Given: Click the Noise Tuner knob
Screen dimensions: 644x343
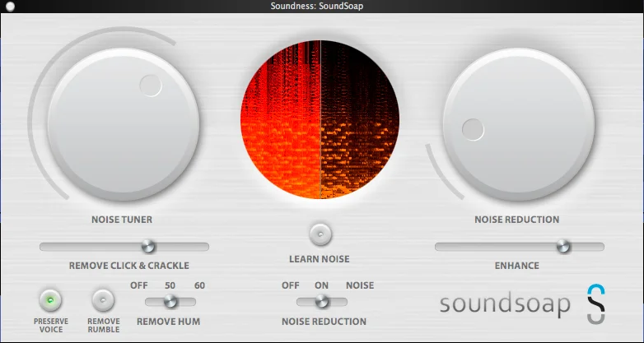Looking at the screenshot, I should (x=124, y=124).
